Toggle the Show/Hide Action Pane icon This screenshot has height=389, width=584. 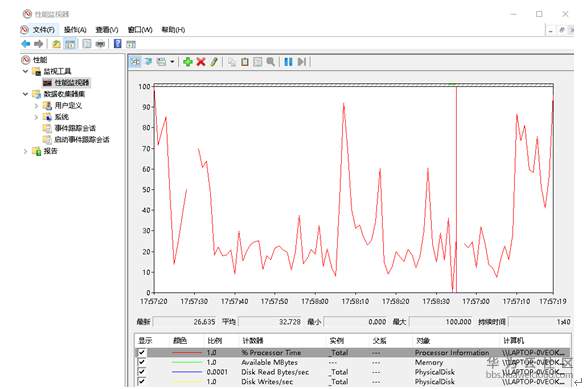131,44
